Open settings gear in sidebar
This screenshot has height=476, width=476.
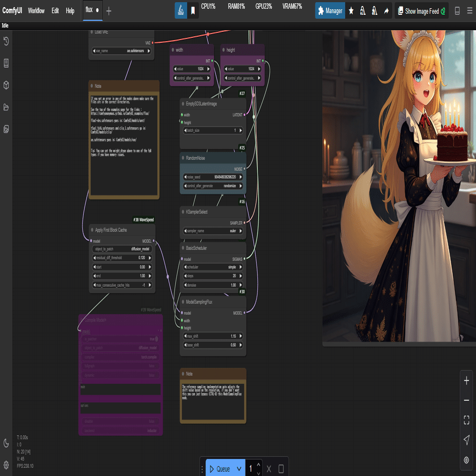click(6, 464)
